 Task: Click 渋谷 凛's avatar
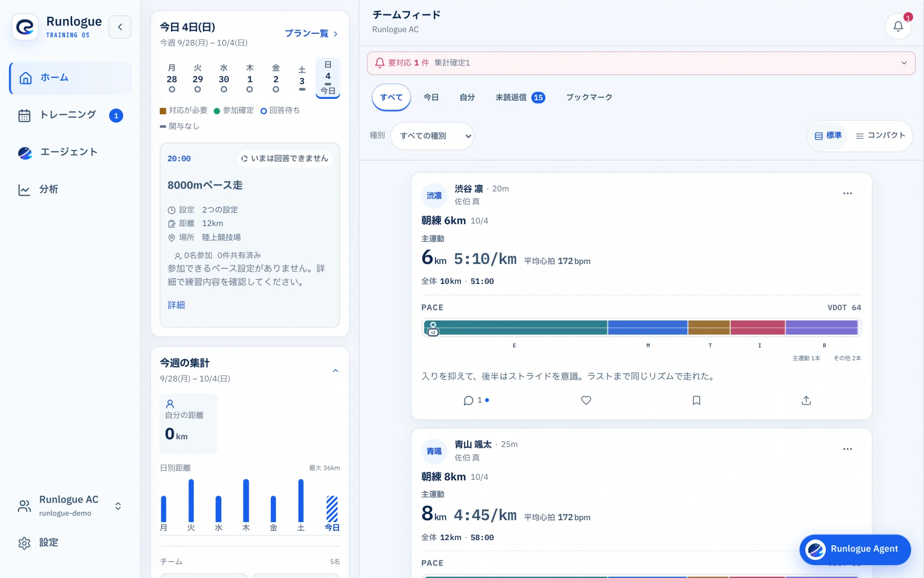434,196
